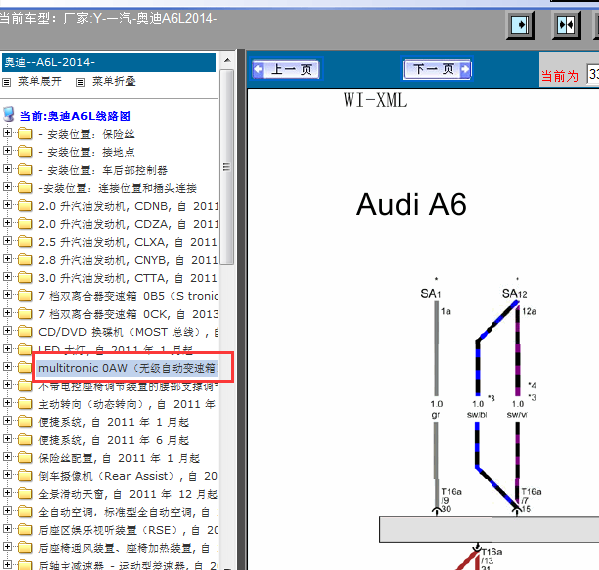This screenshot has width=599, height=570.
Task: Expand the 2.0 升汽油发动机 CDNB node
Action: click(7, 205)
